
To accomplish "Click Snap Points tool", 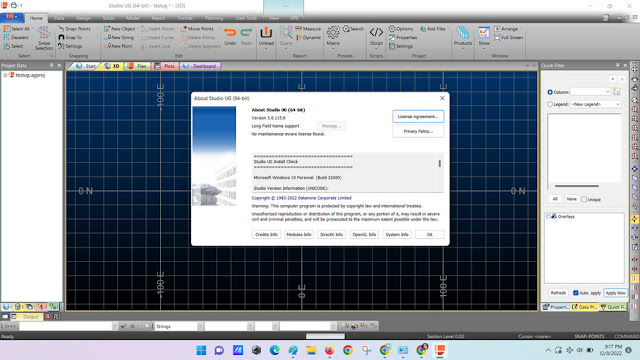I will point(74,29).
